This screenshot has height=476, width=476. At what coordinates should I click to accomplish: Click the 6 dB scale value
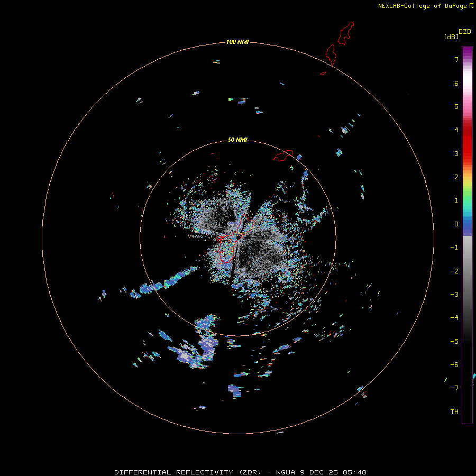point(456,83)
